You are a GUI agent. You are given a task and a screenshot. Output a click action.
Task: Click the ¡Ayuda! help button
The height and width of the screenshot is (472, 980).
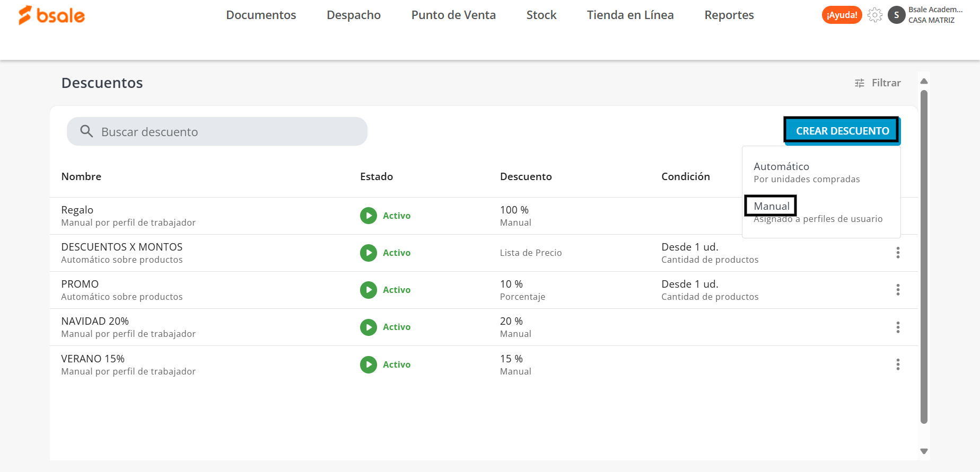842,15
